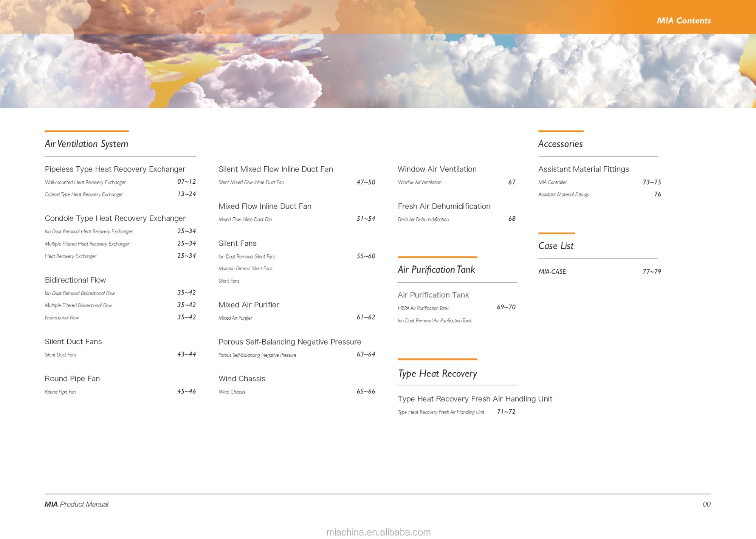Click Porous Self-Balancing Negative Pressure heading

pyautogui.click(x=290, y=342)
